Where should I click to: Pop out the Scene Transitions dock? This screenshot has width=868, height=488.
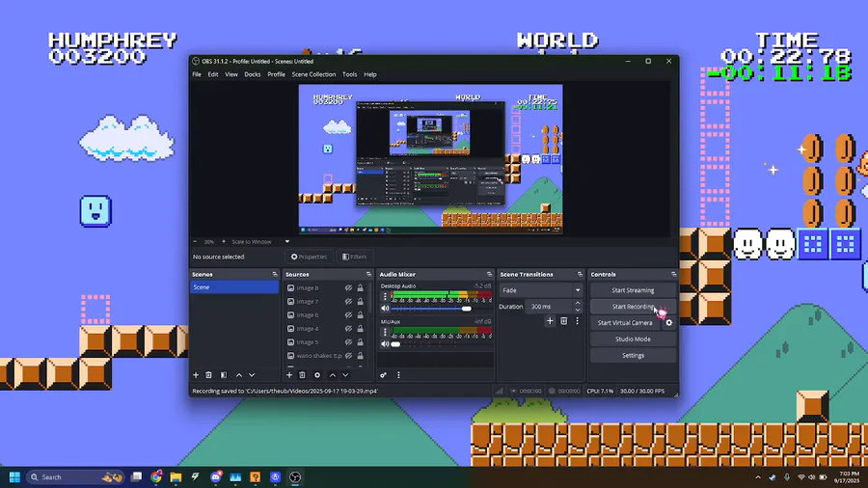pyautogui.click(x=581, y=275)
